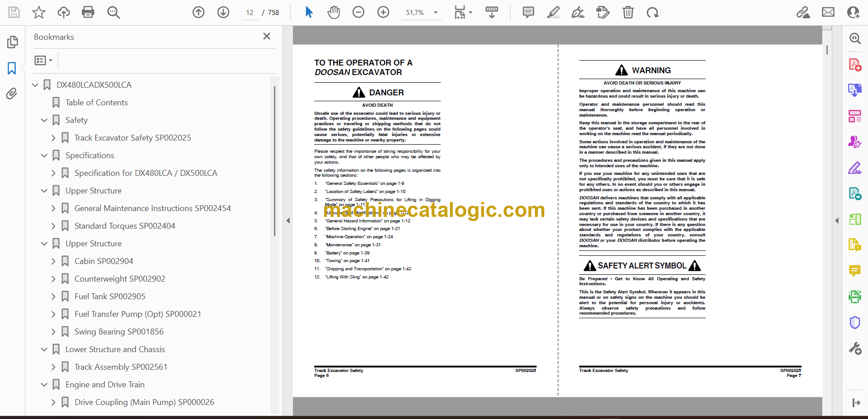The image size is (868, 419).
Task: Go to next page arrow
Action: (x=223, y=12)
